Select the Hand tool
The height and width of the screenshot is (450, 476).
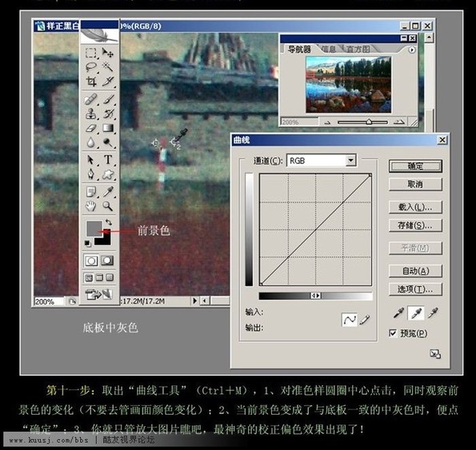click(90, 206)
